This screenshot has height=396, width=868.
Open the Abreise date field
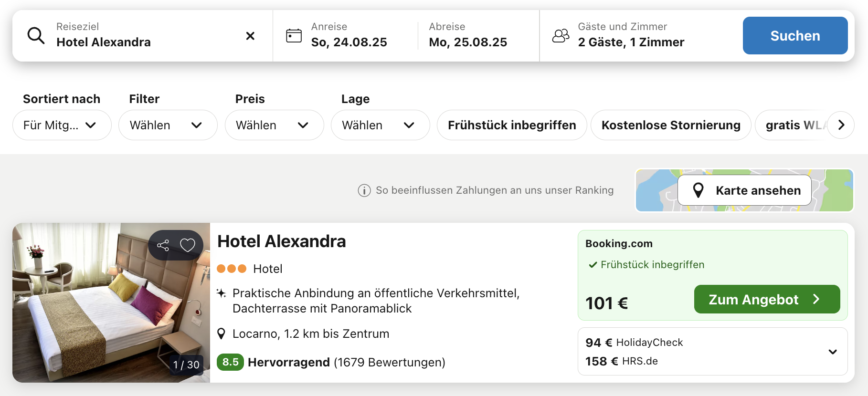pyautogui.click(x=467, y=36)
